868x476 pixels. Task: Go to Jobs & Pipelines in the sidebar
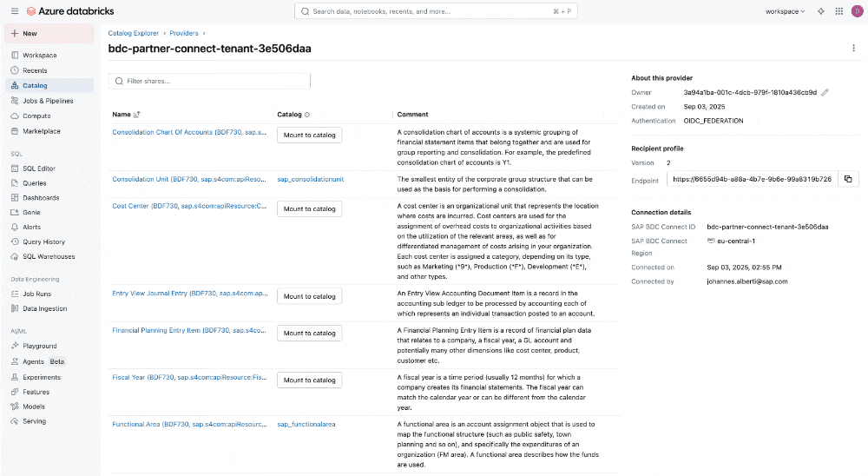point(48,101)
